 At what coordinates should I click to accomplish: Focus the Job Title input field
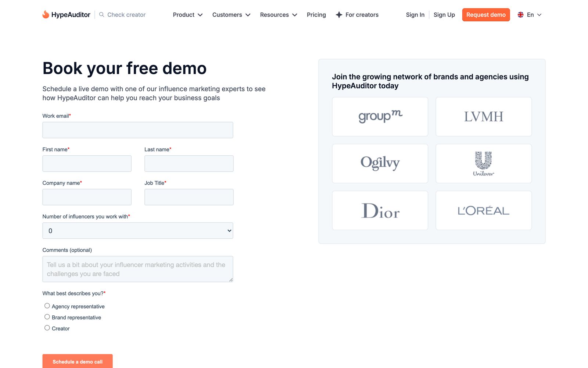(189, 197)
